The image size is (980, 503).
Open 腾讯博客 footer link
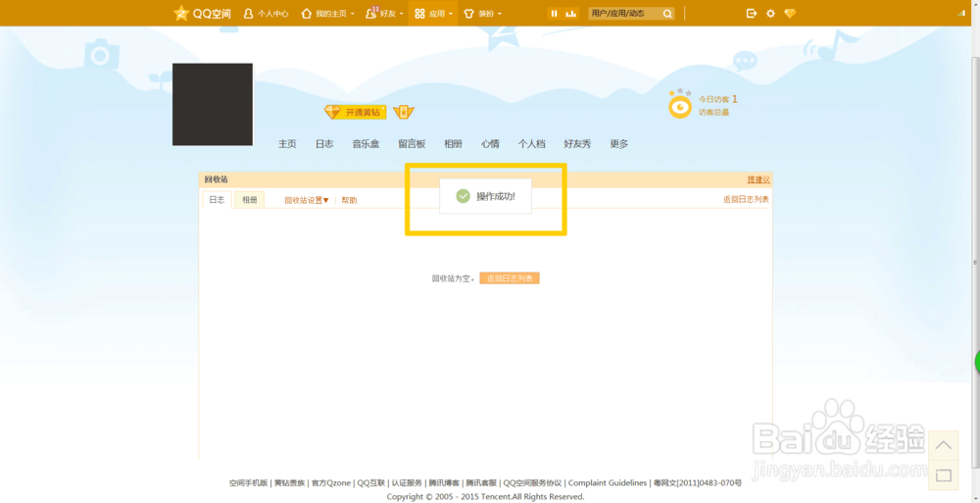point(444,483)
